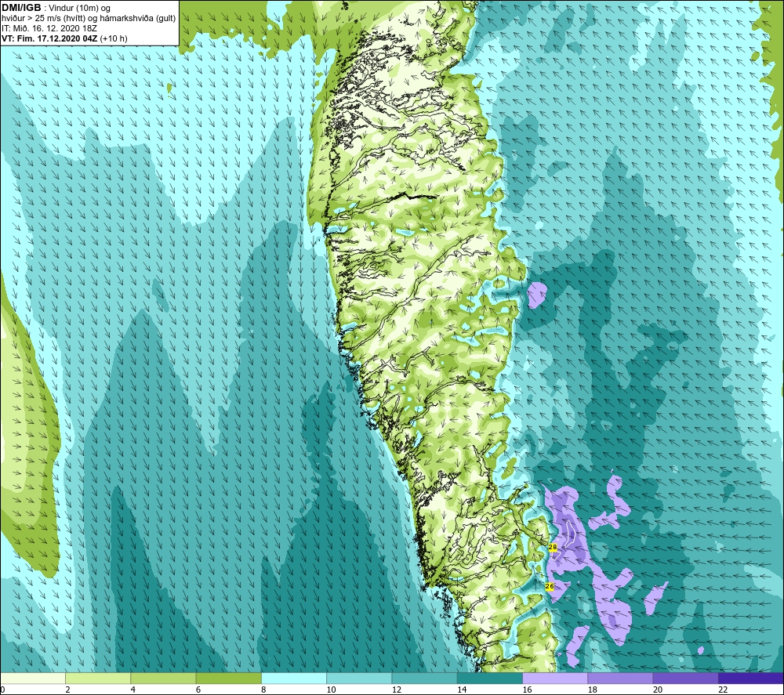Click the 6–8 m/s olive green scale swatch
784x695 pixels.
pos(228,678)
